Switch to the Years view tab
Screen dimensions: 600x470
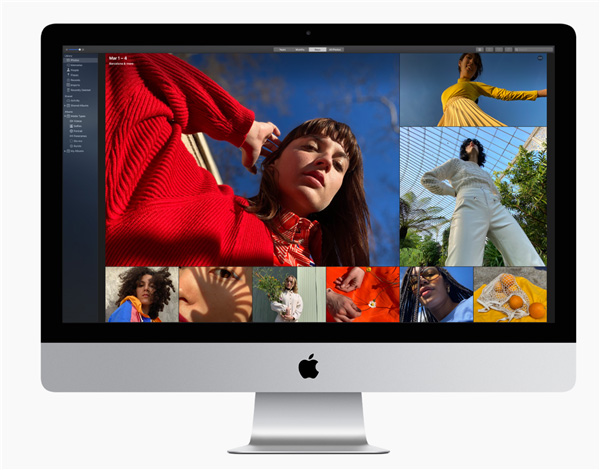[x=282, y=48]
